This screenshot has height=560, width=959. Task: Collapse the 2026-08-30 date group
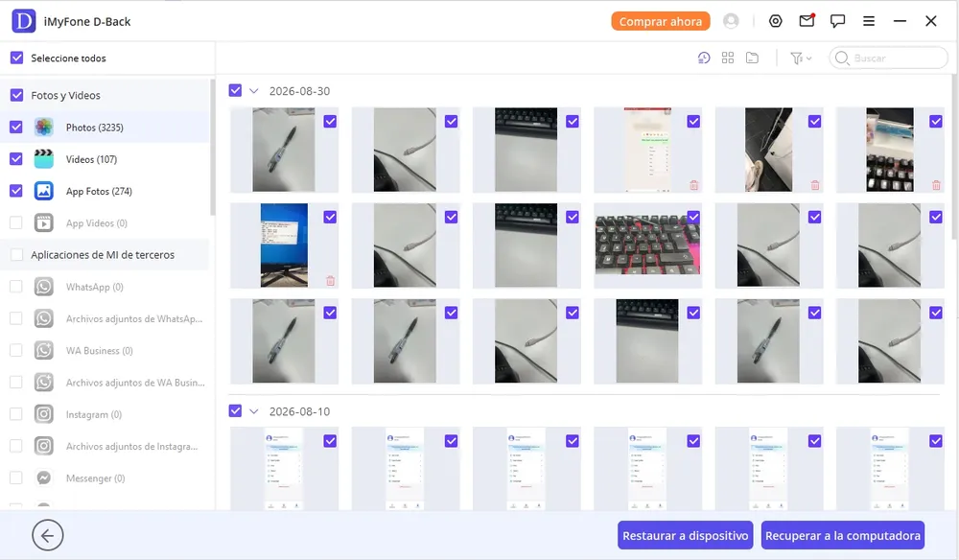tap(254, 91)
